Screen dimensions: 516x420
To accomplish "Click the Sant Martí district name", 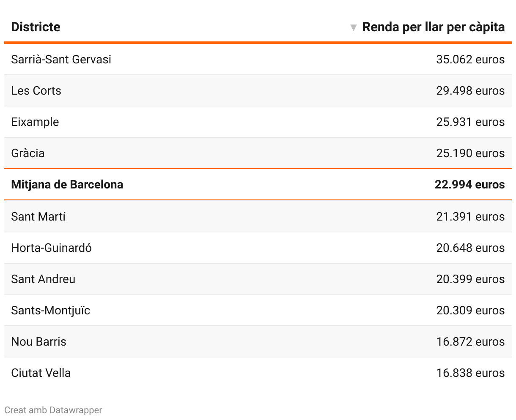I will tap(38, 216).
